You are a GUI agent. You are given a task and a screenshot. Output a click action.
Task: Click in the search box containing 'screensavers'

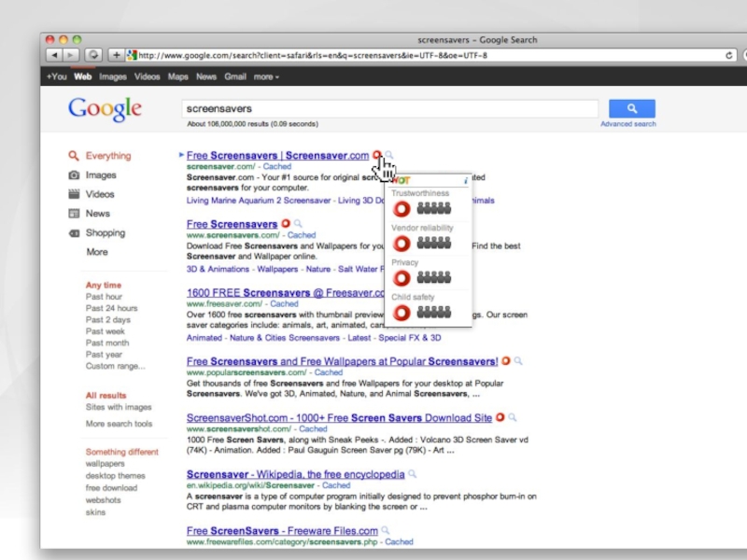click(x=389, y=108)
